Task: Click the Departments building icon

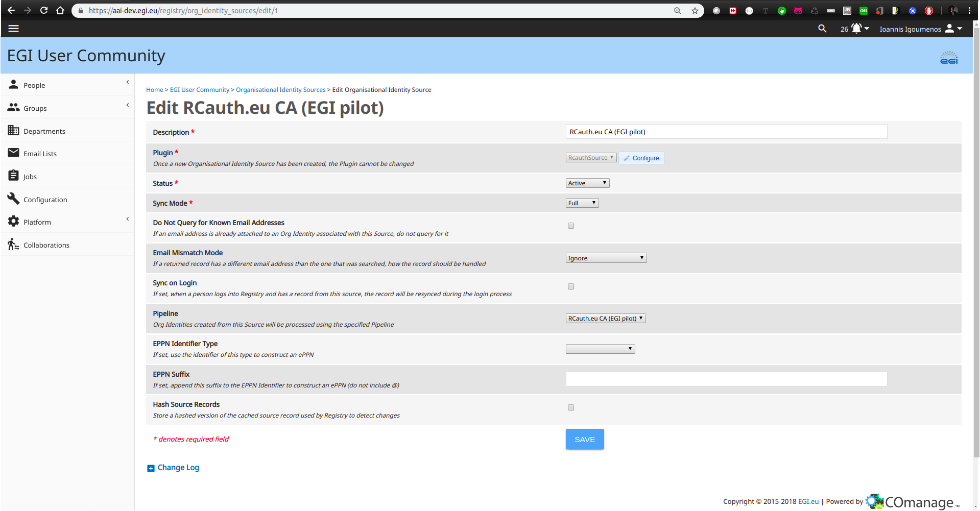Action: click(14, 131)
